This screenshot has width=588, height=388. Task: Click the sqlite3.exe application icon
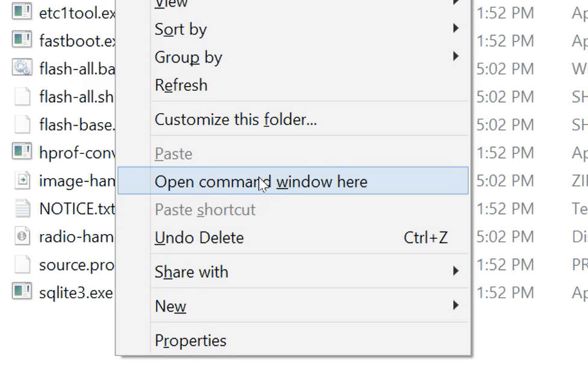[x=22, y=292]
